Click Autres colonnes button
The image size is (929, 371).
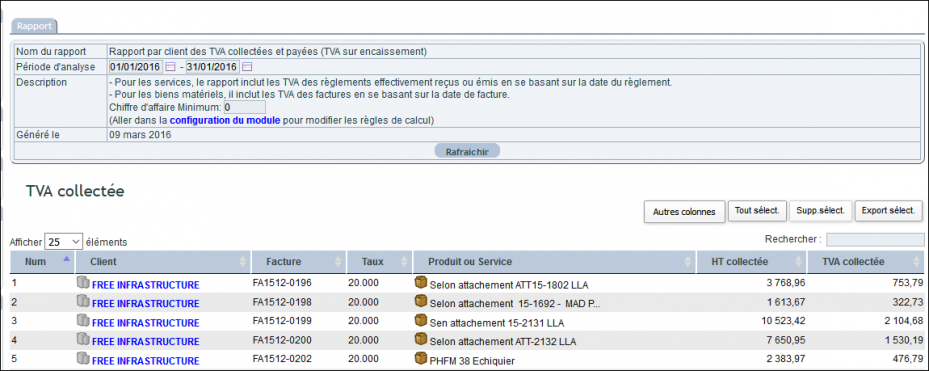click(x=684, y=212)
